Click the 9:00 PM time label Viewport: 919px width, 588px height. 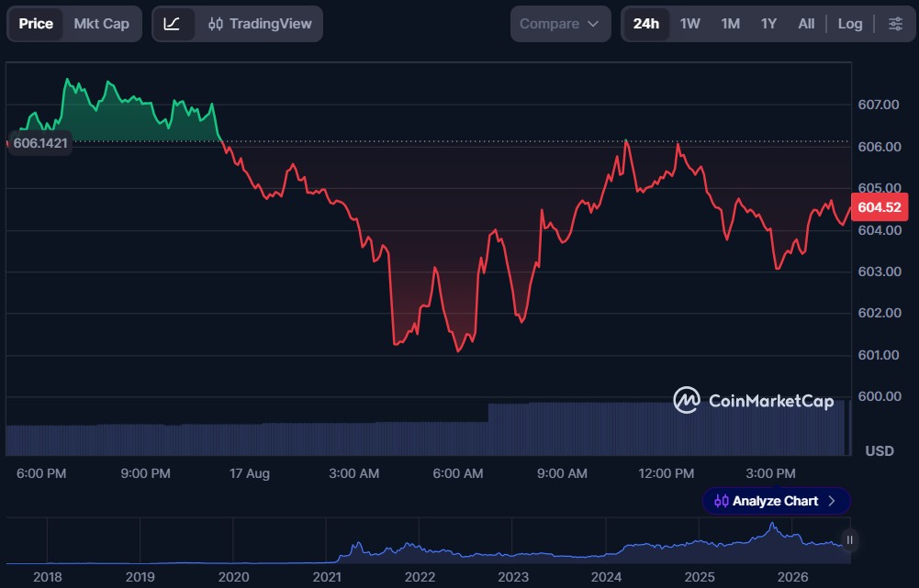tap(145, 473)
